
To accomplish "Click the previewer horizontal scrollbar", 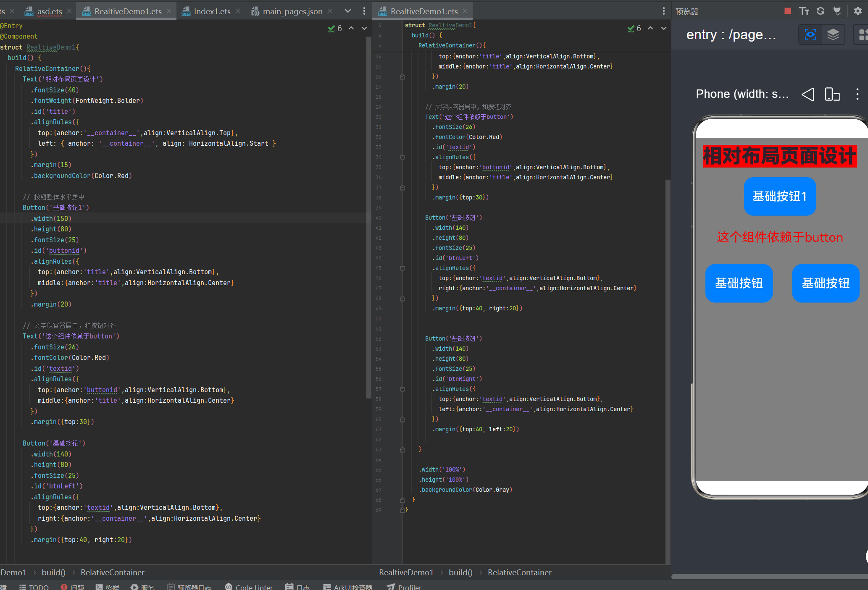I will point(770,577).
